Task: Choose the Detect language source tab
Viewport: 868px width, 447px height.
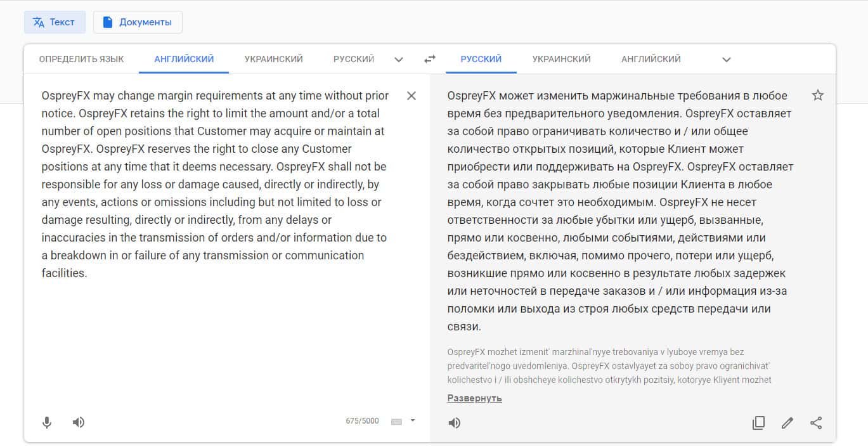Action: coord(81,59)
